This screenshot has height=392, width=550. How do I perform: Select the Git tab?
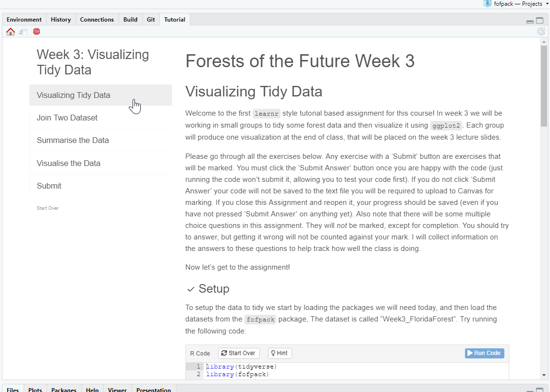pyautogui.click(x=151, y=20)
